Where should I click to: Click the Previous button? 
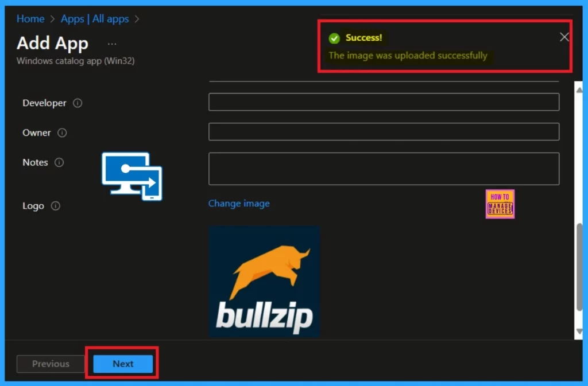(51, 364)
